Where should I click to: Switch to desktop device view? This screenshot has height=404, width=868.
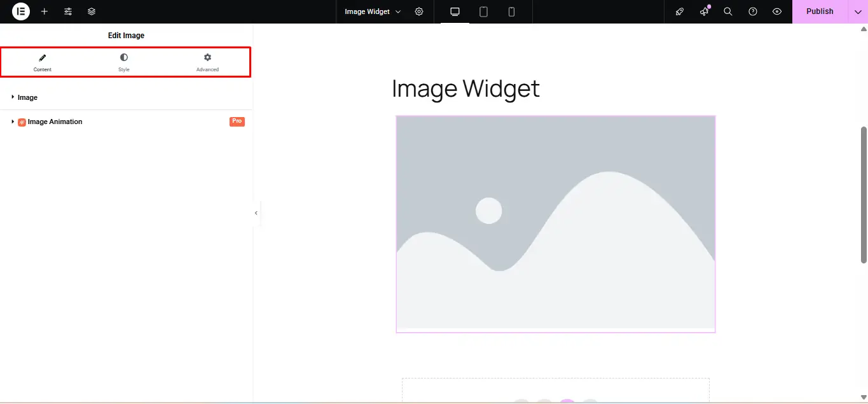(455, 11)
